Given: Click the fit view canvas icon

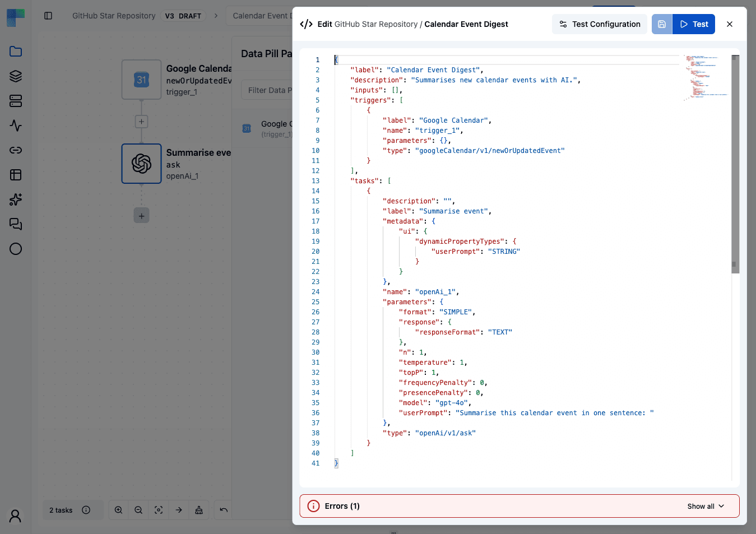Looking at the screenshot, I should (x=159, y=510).
